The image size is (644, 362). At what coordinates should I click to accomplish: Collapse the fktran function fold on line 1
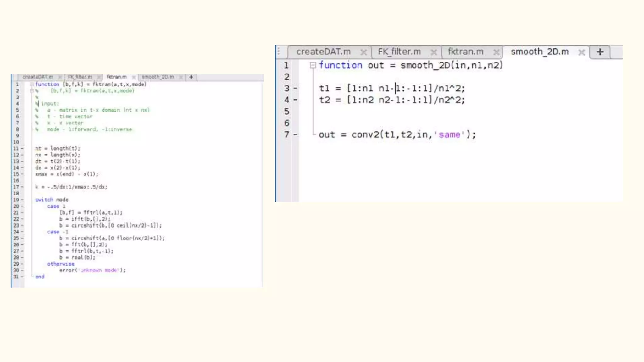(32, 85)
